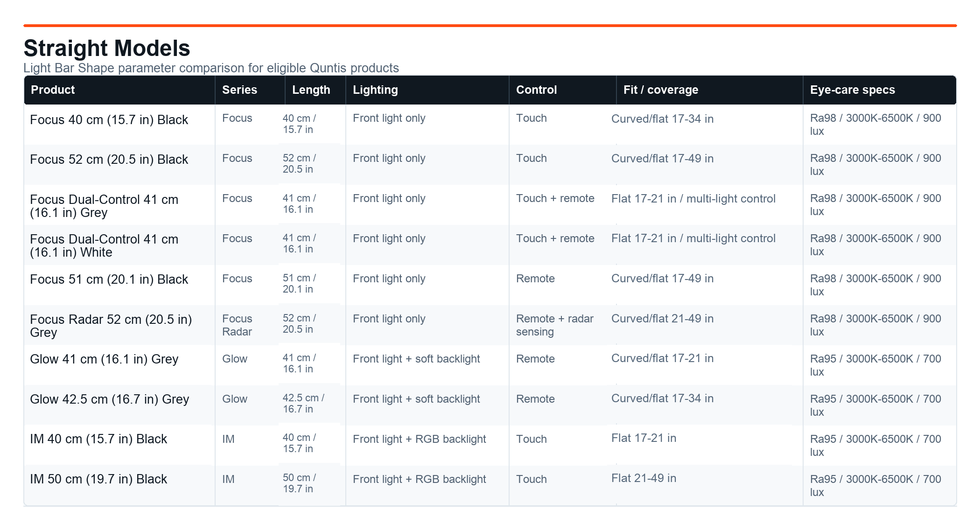
Task: Click Flat 17-21 in / multi-light control for Grey
Action: point(693,199)
